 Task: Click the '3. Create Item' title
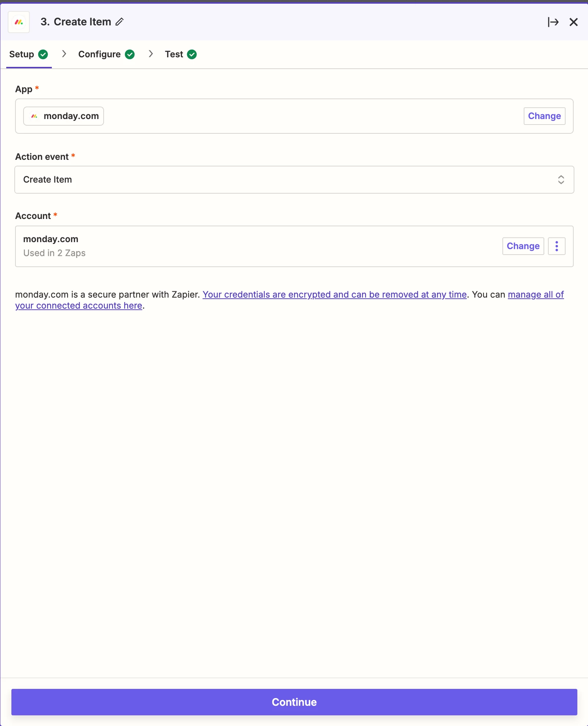pyautogui.click(x=76, y=22)
